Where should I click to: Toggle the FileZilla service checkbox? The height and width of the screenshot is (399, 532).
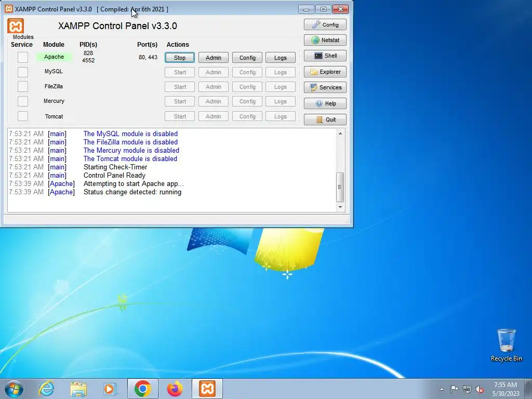pos(23,87)
